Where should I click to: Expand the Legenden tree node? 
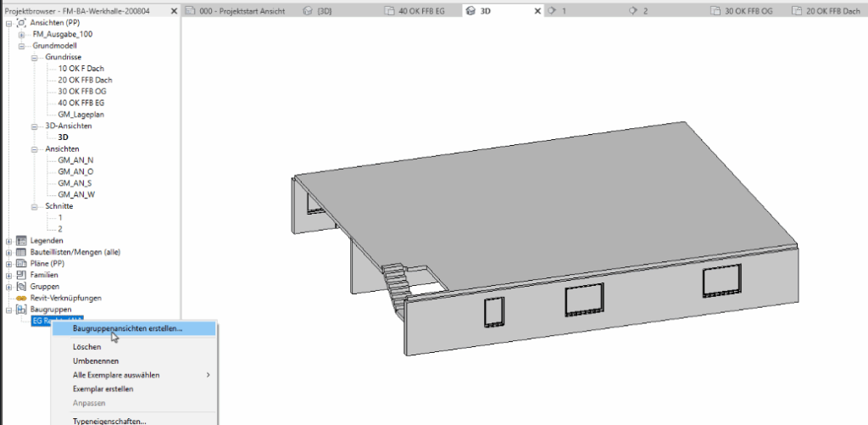coord(8,241)
